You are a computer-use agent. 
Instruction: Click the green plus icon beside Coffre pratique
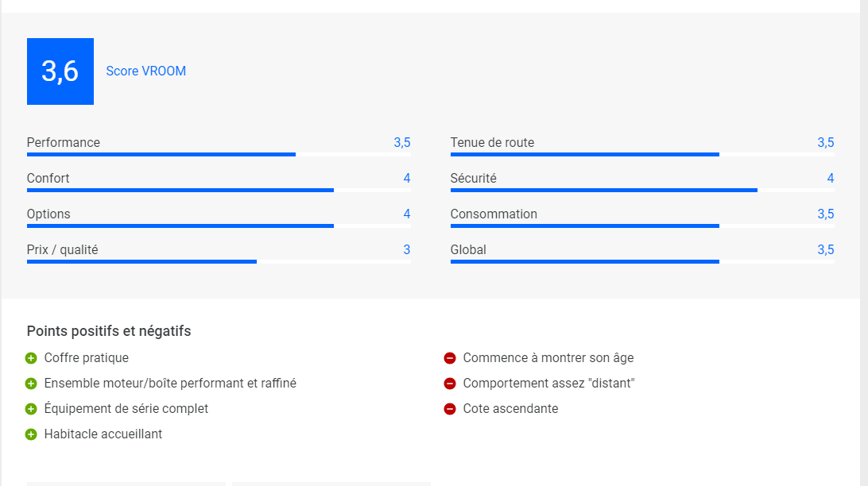[x=31, y=358]
